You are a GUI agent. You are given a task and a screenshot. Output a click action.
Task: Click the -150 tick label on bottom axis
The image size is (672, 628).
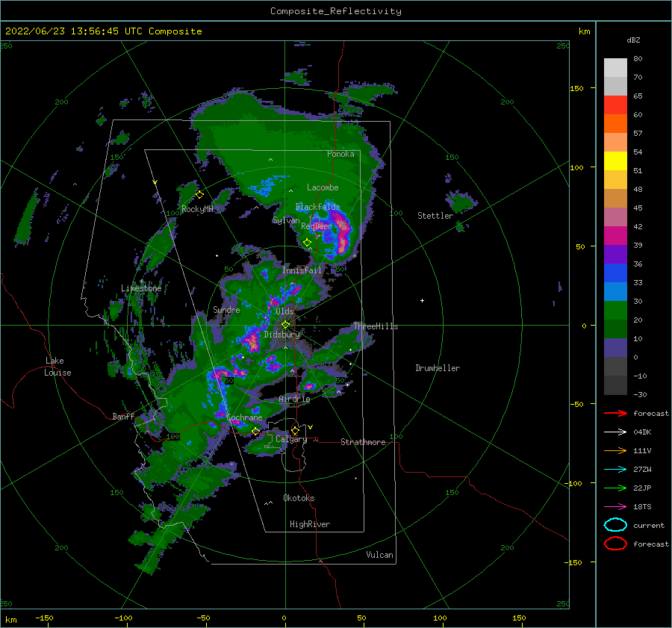point(44,618)
